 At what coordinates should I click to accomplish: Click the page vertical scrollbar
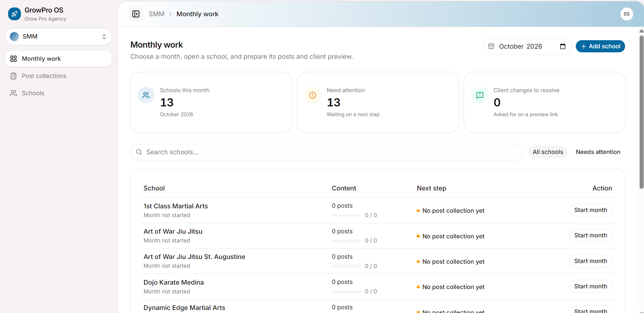click(x=641, y=111)
